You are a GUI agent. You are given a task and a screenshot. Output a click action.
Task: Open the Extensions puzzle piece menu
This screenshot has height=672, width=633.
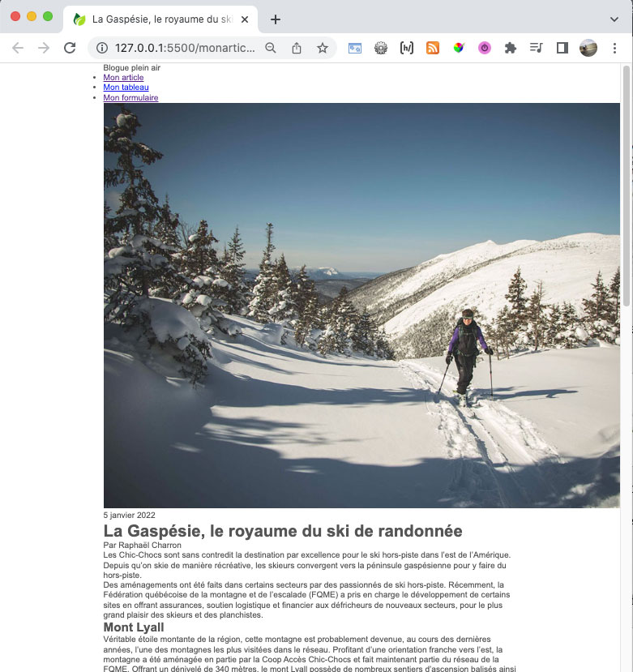[x=510, y=48]
